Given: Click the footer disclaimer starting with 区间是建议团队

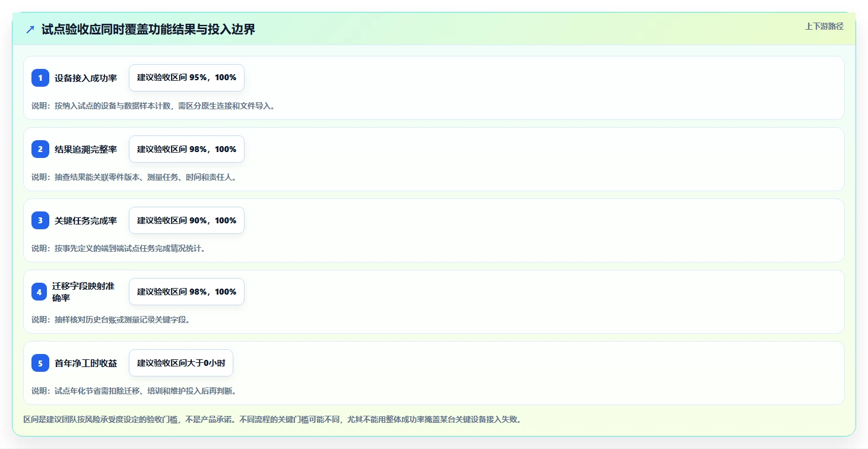Looking at the screenshot, I should pos(273,419).
